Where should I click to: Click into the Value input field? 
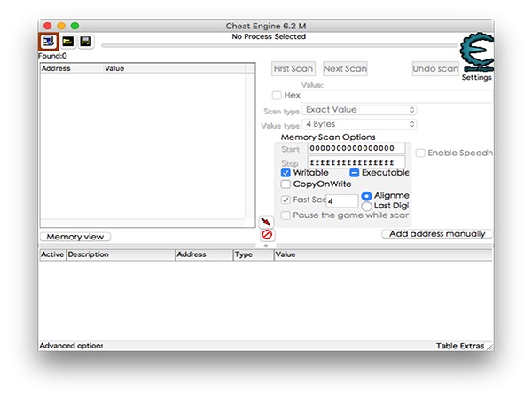(396, 97)
